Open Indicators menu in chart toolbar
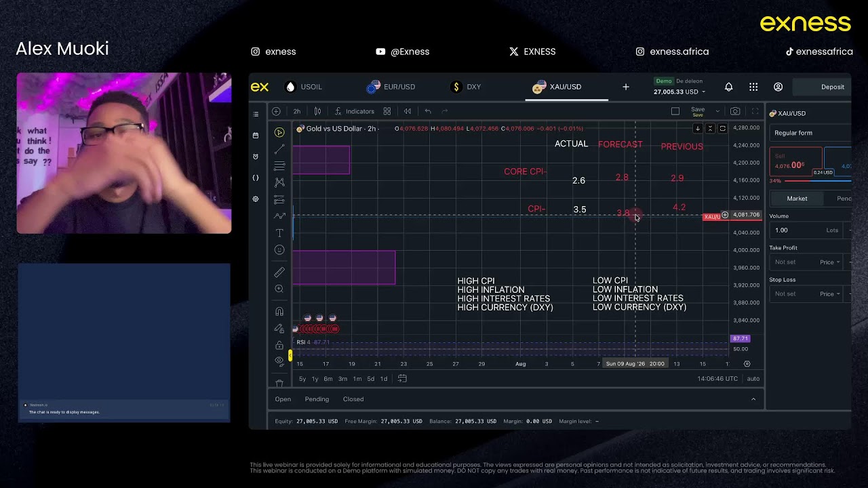The height and width of the screenshot is (488, 868). coord(354,111)
